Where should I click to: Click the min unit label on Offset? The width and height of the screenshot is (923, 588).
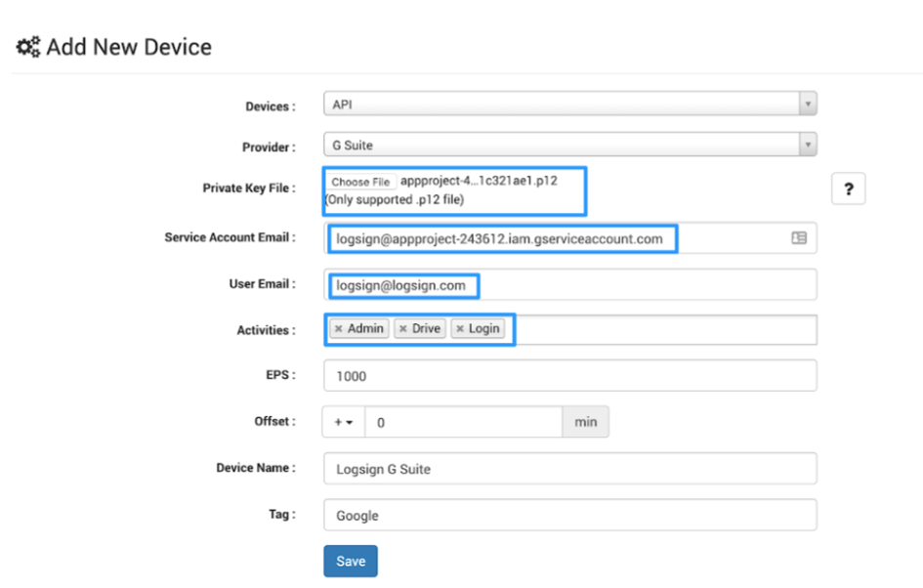point(586,422)
